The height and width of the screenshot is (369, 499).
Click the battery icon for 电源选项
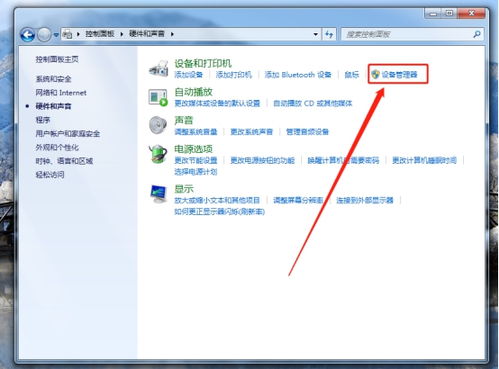coord(158,154)
